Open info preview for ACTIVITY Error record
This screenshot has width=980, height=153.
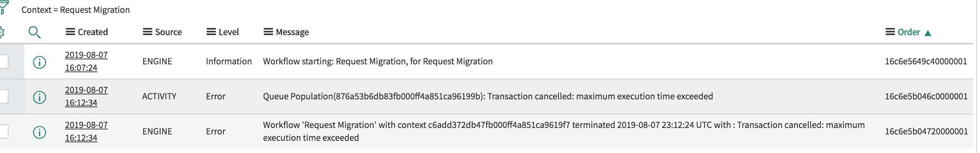pos(40,97)
